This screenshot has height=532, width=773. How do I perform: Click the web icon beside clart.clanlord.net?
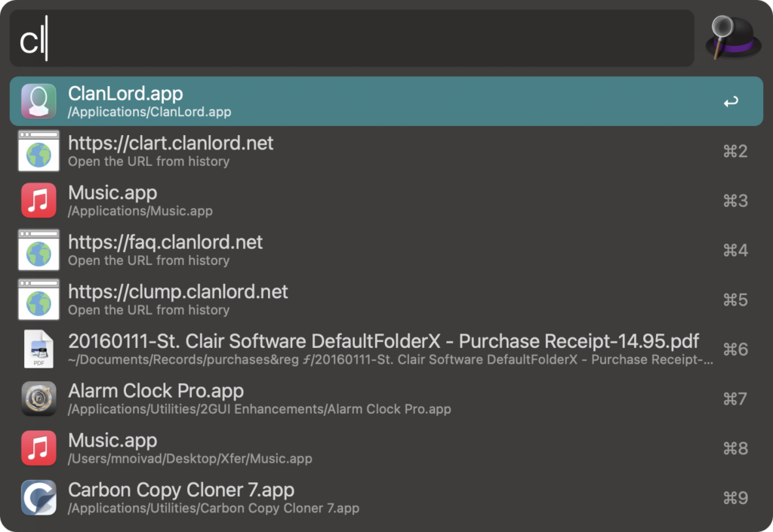(x=38, y=151)
